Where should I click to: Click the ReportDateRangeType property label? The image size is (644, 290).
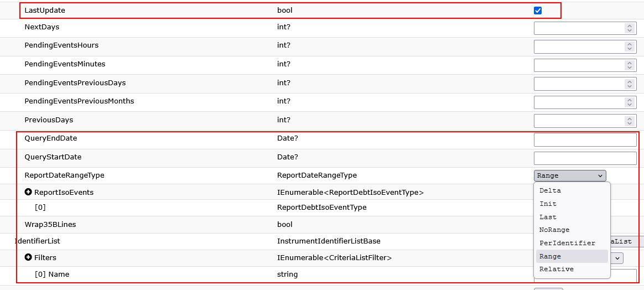(65, 175)
